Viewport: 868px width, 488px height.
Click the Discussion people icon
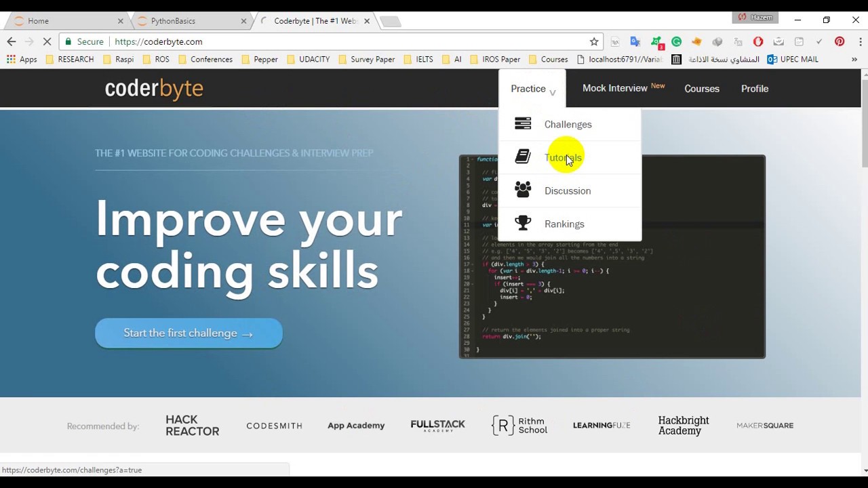(x=523, y=190)
